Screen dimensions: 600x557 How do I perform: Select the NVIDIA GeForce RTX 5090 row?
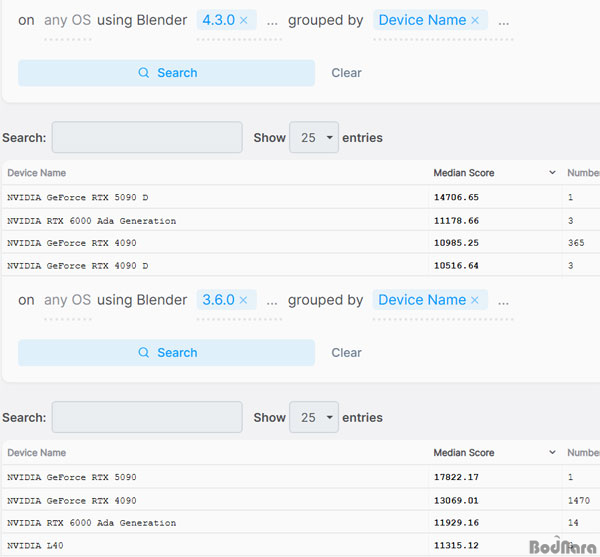point(300,477)
